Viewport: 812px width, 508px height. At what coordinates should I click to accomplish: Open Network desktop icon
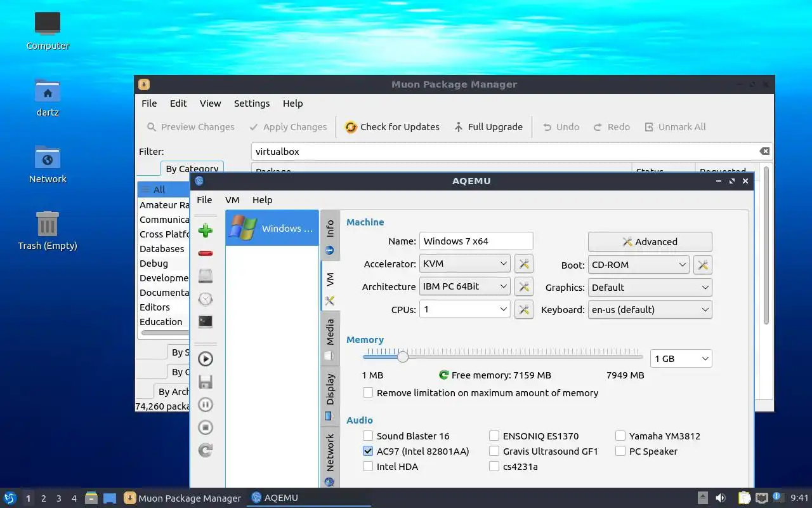click(x=48, y=164)
